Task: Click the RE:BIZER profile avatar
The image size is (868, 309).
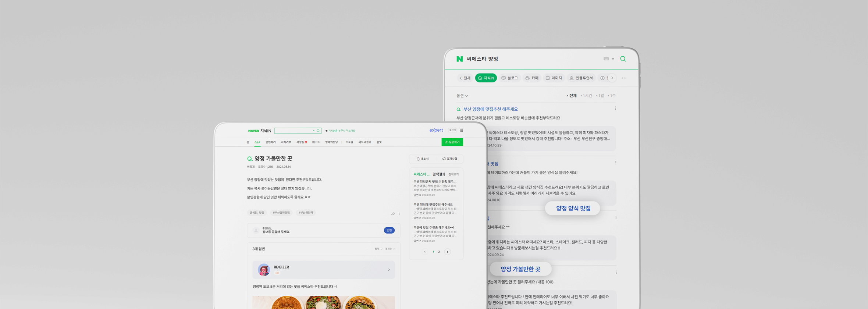Action: [264, 270]
